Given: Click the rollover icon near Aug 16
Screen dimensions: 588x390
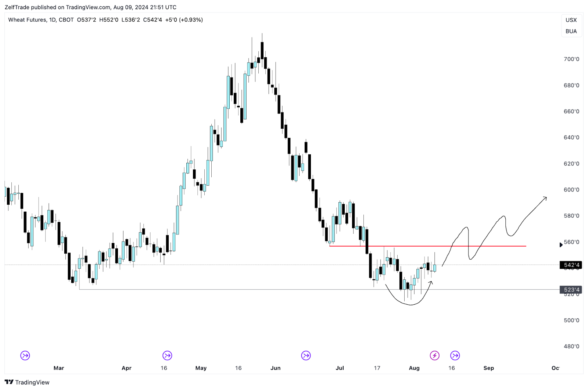Looking at the screenshot, I should pos(455,355).
